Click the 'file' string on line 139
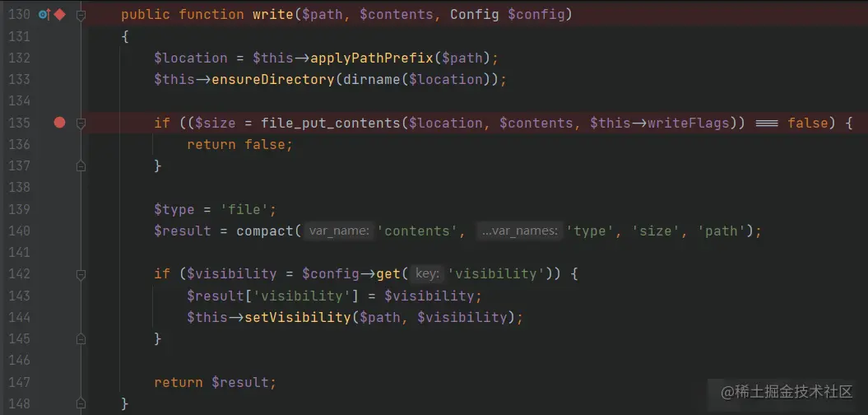 coord(244,209)
